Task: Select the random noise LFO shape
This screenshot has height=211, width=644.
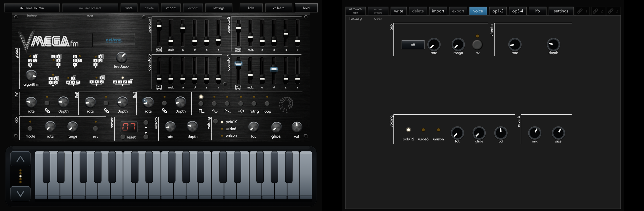Action: [x=240, y=104]
